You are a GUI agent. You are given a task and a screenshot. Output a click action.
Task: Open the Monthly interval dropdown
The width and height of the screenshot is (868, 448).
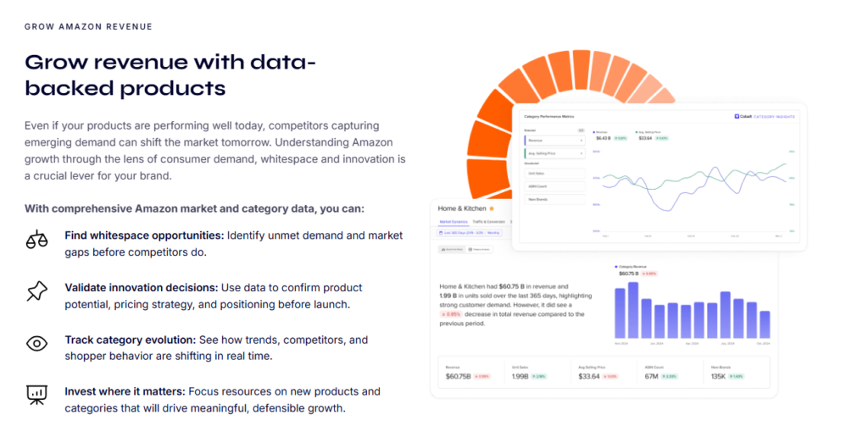click(494, 233)
